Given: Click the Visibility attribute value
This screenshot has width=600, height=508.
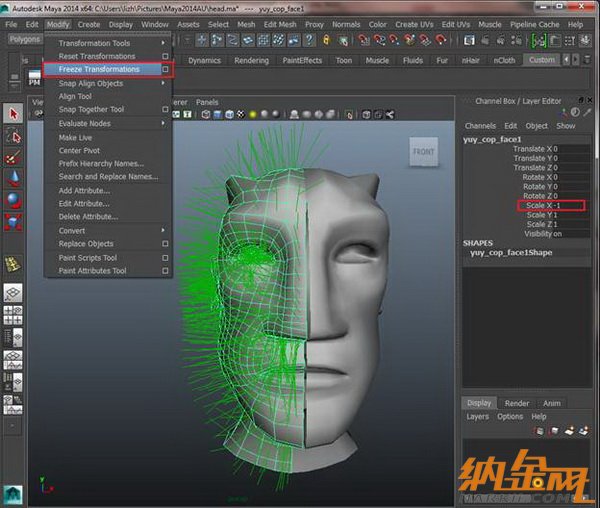Looking at the screenshot, I should point(571,234).
